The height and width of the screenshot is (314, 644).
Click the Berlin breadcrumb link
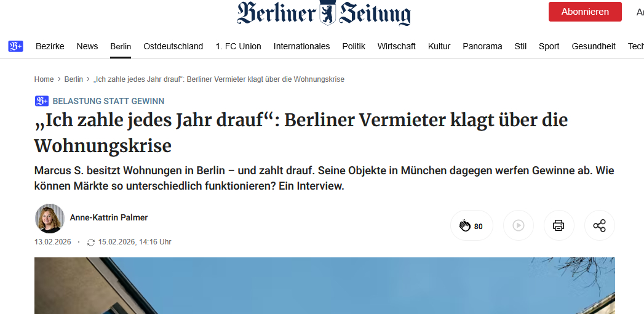point(74,79)
